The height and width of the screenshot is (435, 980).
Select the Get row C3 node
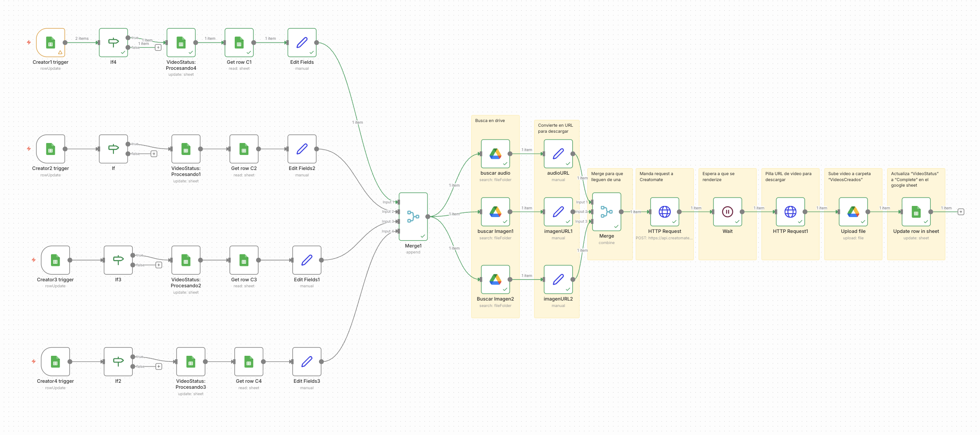244,260
